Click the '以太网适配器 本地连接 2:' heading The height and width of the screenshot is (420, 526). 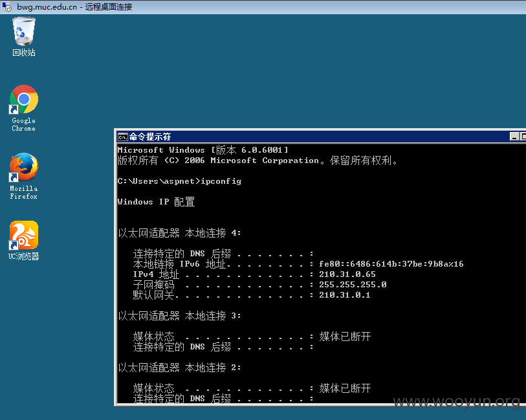point(179,368)
